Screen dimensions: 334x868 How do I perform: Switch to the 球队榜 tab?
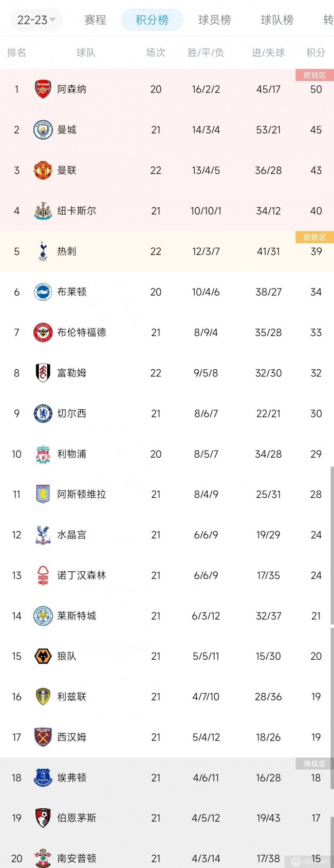tap(277, 20)
